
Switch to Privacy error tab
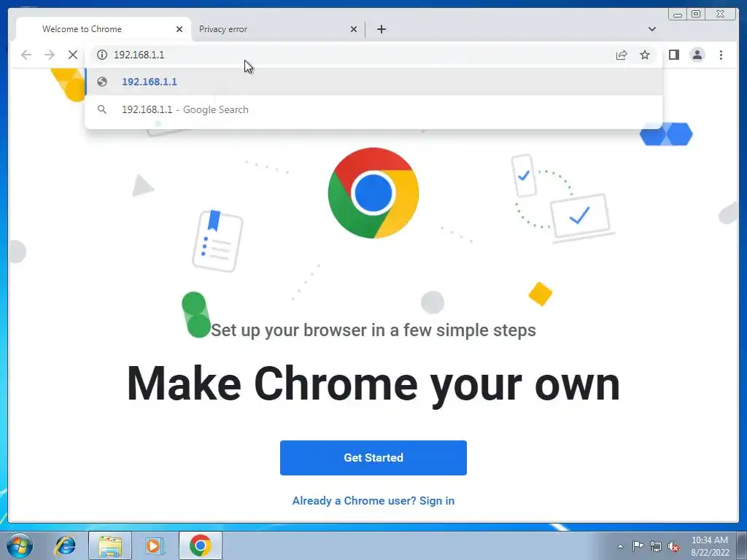[278, 29]
